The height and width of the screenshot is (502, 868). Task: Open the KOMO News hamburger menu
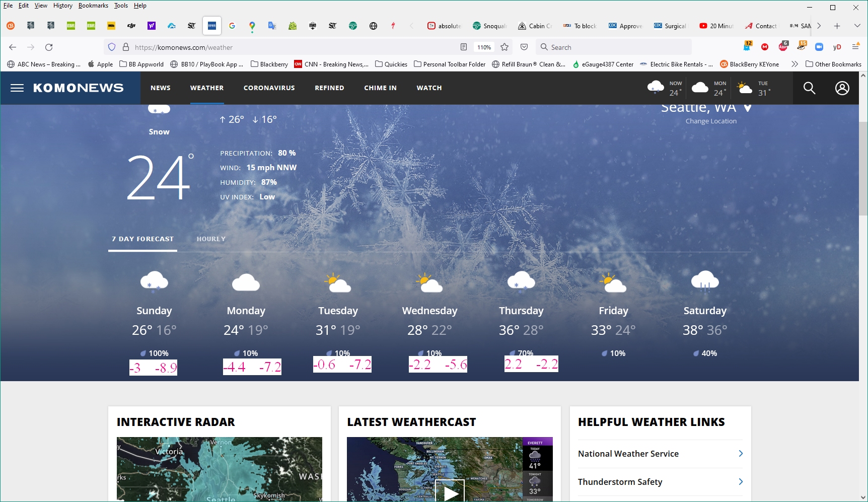point(17,88)
